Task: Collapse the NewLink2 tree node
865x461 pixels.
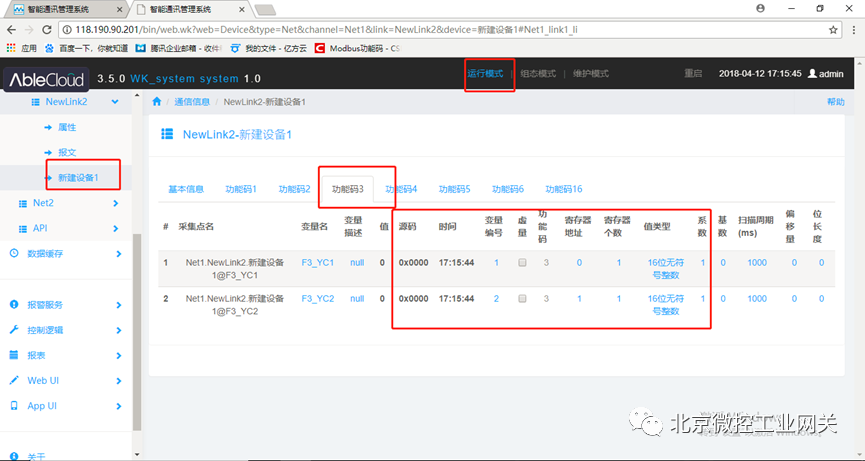Action: coord(116,102)
